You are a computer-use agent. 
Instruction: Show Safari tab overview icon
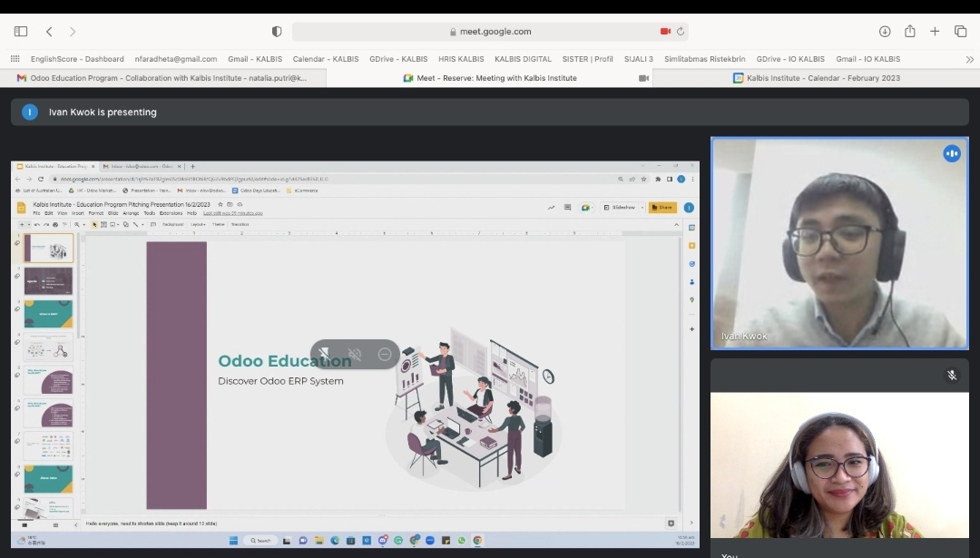coord(961,31)
